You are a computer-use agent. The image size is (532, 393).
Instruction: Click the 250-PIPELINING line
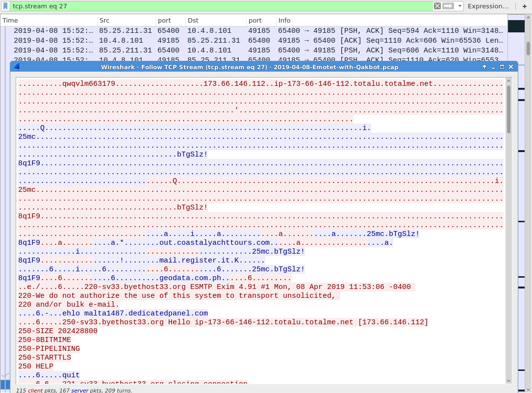(x=49, y=348)
